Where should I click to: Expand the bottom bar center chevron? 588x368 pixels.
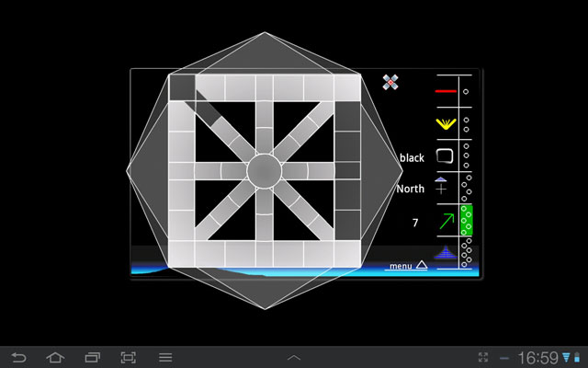294,358
